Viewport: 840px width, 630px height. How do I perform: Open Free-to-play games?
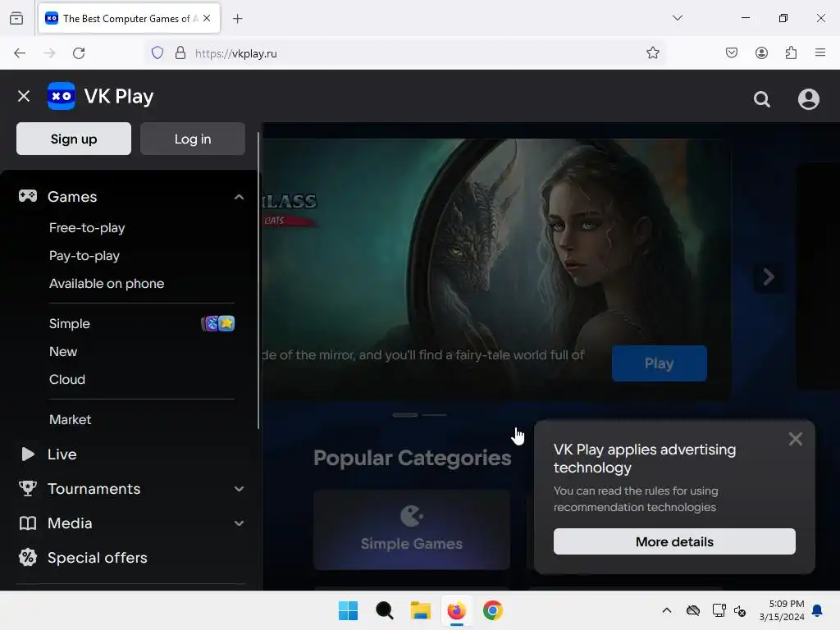(x=87, y=228)
